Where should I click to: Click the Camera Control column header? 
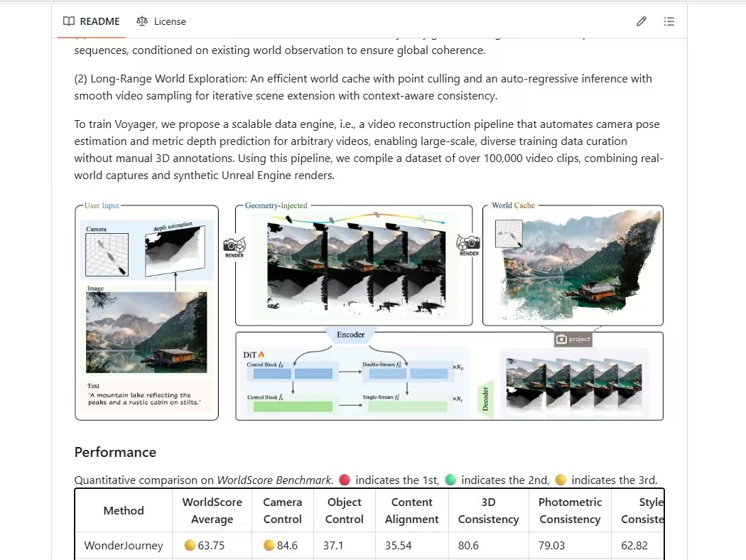283,510
